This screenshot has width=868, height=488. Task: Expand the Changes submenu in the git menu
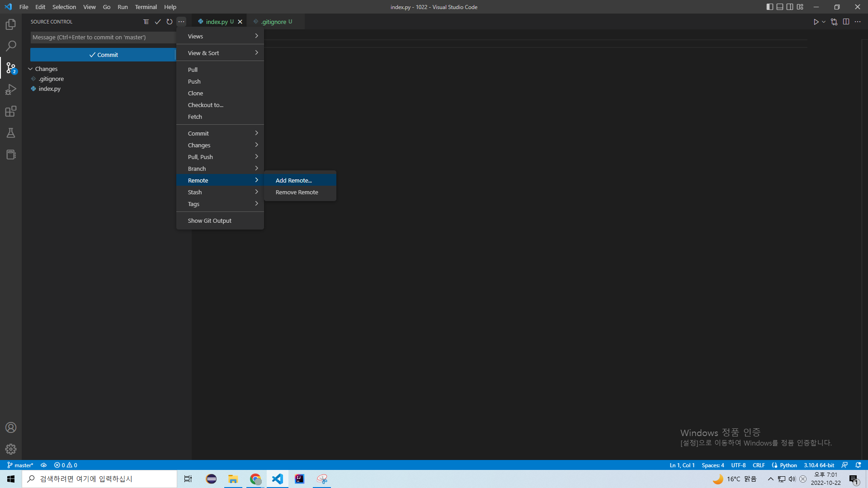pyautogui.click(x=220, y=145)
